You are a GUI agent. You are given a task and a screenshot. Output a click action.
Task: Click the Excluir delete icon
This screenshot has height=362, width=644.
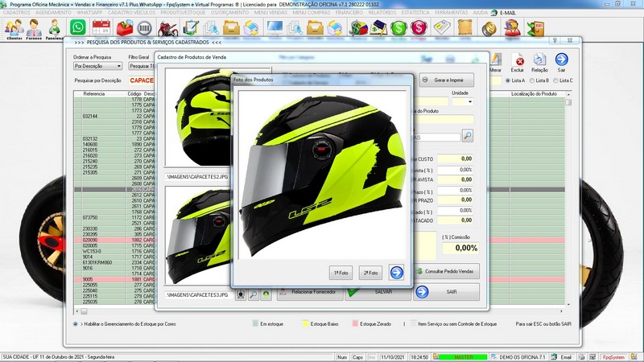[x=518, y=63]
